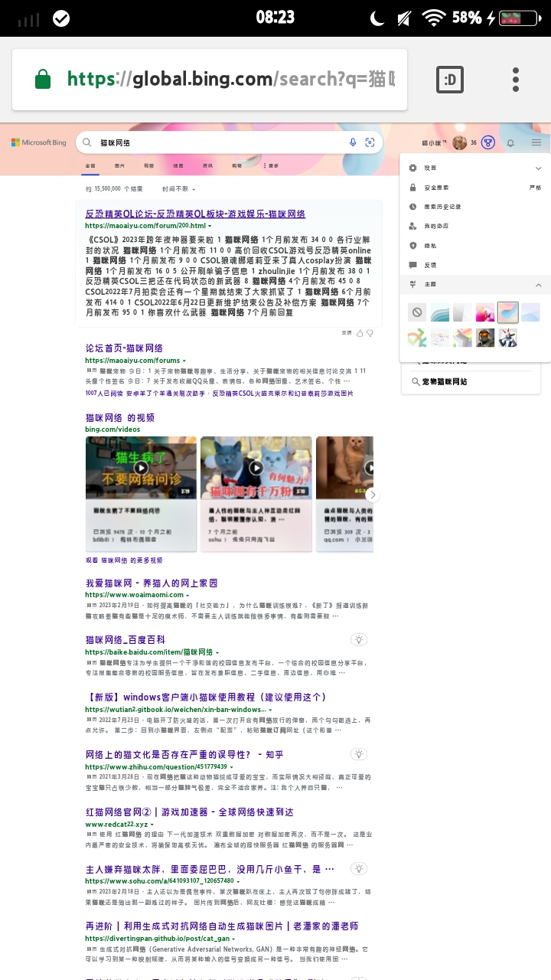Open the windows客户端小猫咪使用教程 link
This screenshot has height=980, width=551.
click(207, 697)
